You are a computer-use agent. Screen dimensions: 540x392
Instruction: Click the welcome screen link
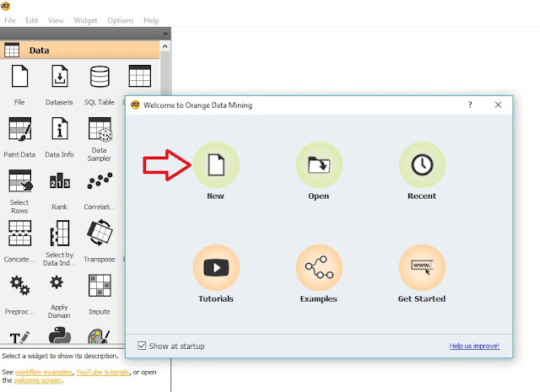[38, 380]
